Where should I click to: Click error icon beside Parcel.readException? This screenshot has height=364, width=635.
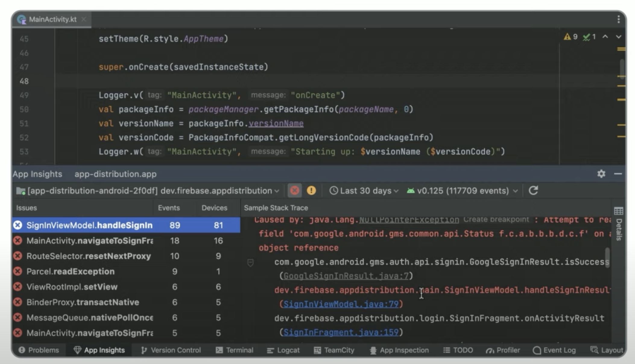[18, 271]
